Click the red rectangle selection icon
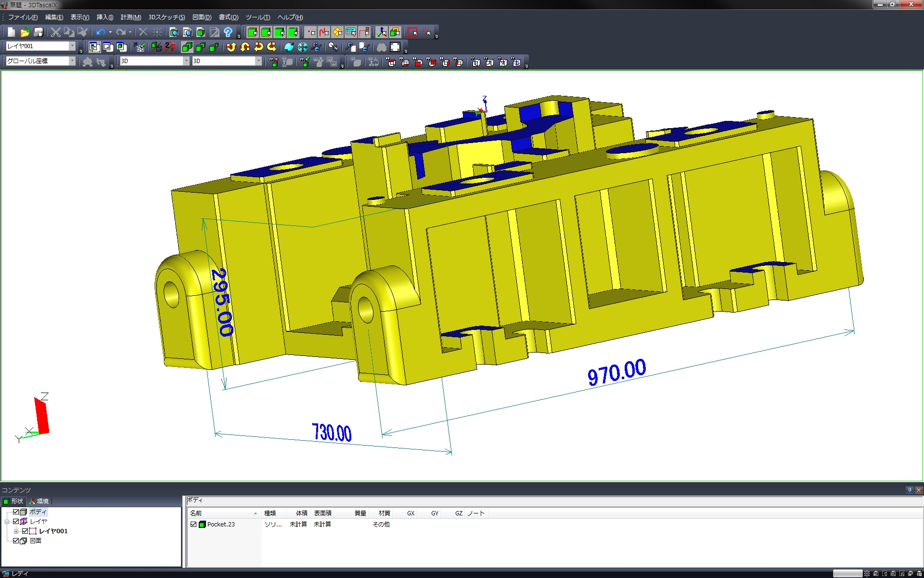Image resolution: width=924 pixels, height=578 pixels. point(412,32)
